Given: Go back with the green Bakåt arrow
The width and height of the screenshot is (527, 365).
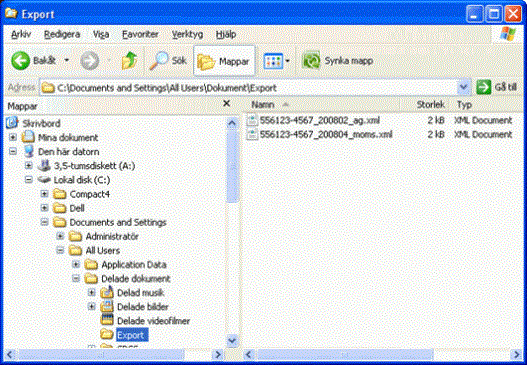Looking at the screenshot, I should [21, 61].
